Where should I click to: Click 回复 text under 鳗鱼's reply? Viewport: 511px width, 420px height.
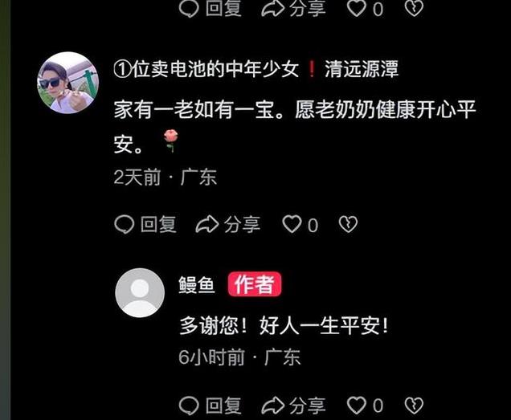click(223, 406)
